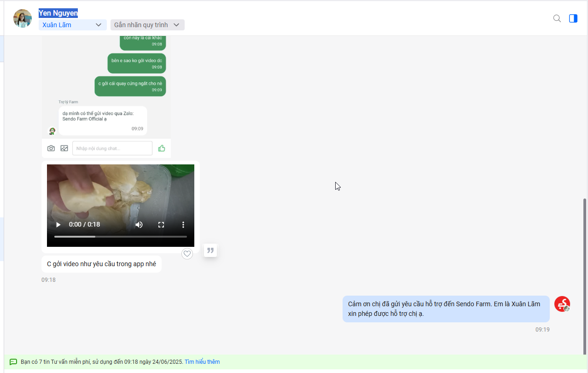Click the 09:18 timestamp under message
This screenshot has width=588, height=373.
tap(48, 280)
